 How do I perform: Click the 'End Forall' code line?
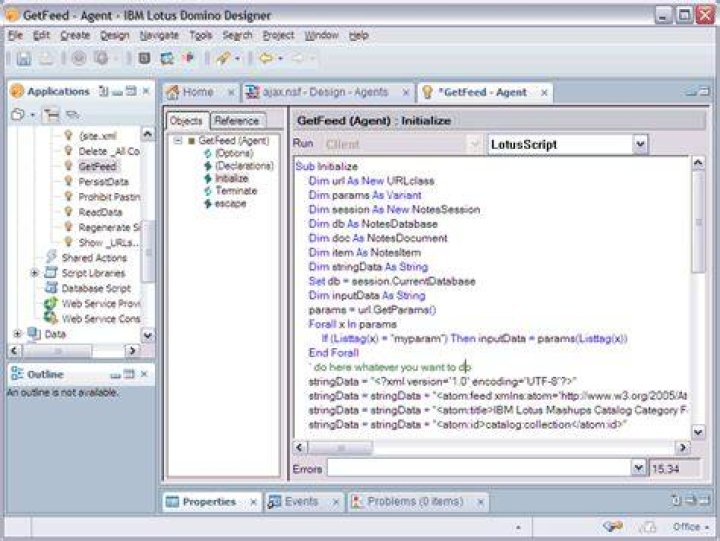[333, 353]
